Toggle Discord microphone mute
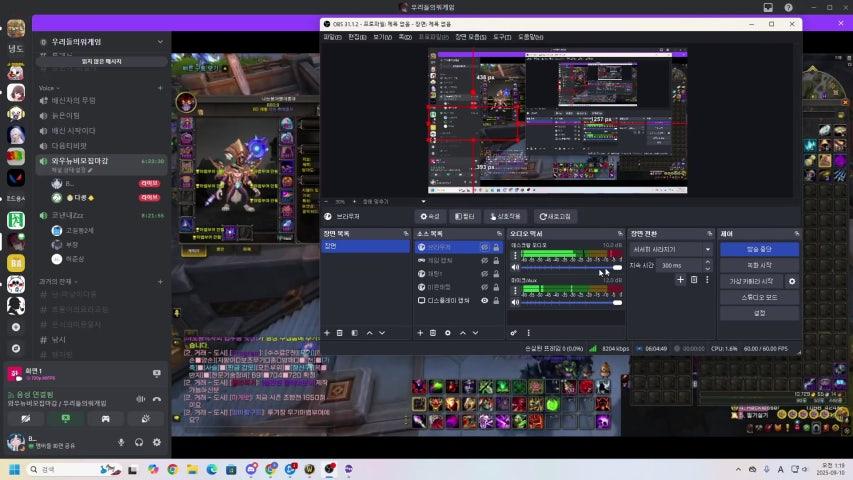The height and width of the screenshot is (480, 853). click(121, 442)
